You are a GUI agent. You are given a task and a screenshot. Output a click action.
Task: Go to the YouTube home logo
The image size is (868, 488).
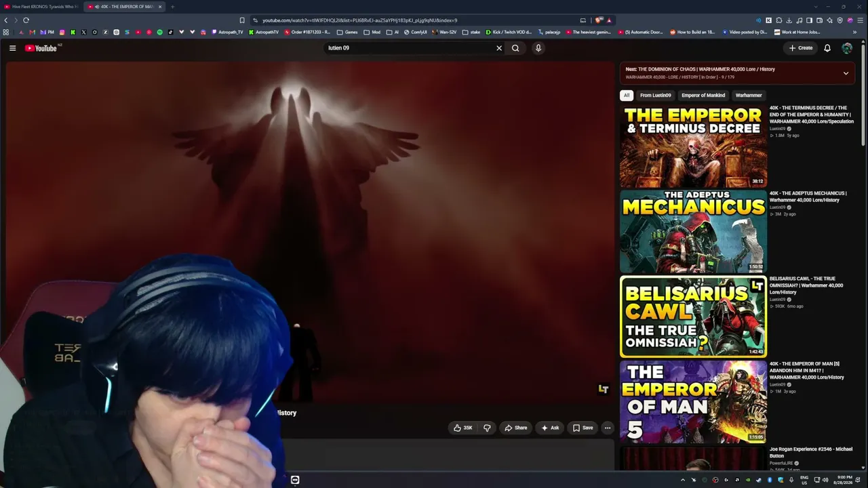pos(41,48)
